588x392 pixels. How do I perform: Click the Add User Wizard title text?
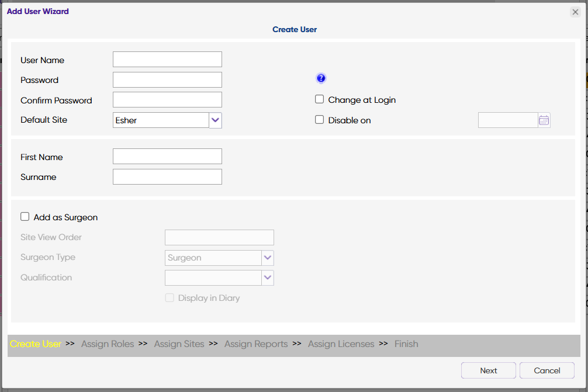tap(38, 11)
